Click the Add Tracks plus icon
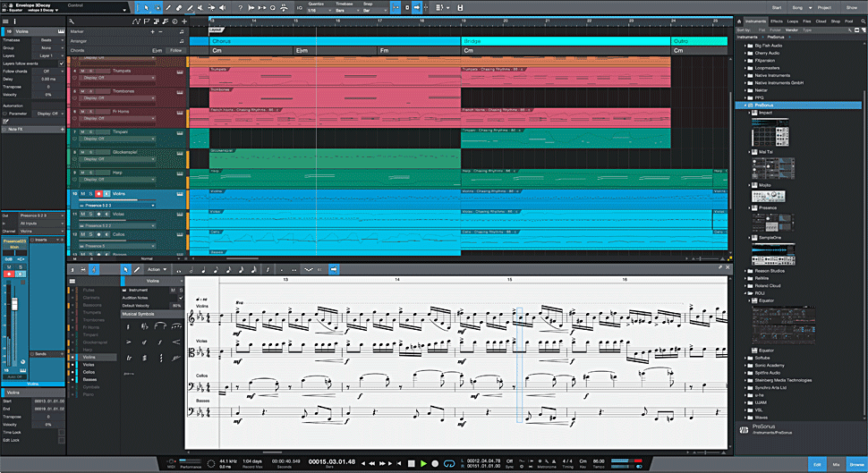Screen dimensions: 868x473 coord(184,21)
